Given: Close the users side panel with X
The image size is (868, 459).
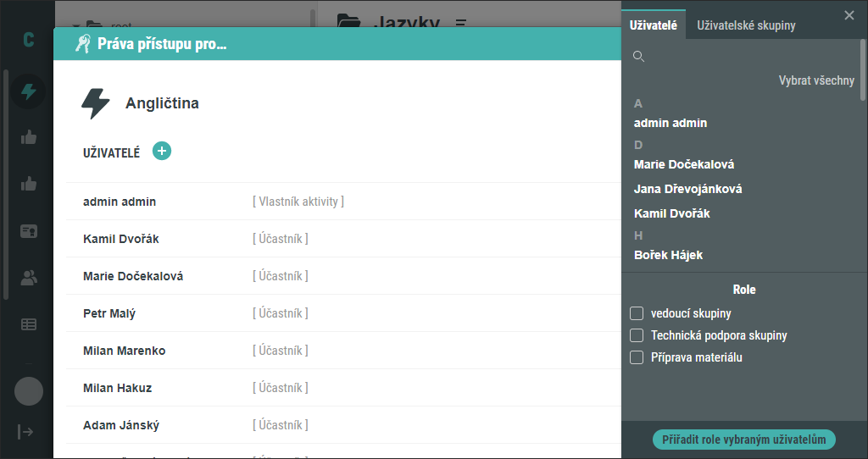Looking at the screenshot, I should point(849,15).
